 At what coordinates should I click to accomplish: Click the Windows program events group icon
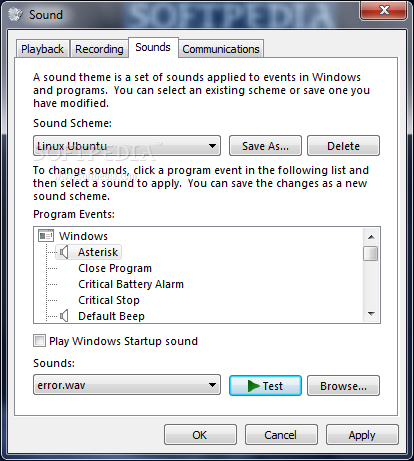coord(46,236)
